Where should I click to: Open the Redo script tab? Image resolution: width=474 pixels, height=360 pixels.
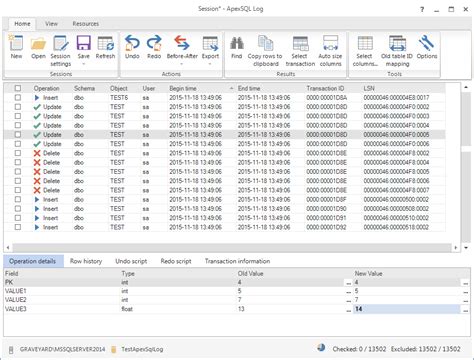176,261
